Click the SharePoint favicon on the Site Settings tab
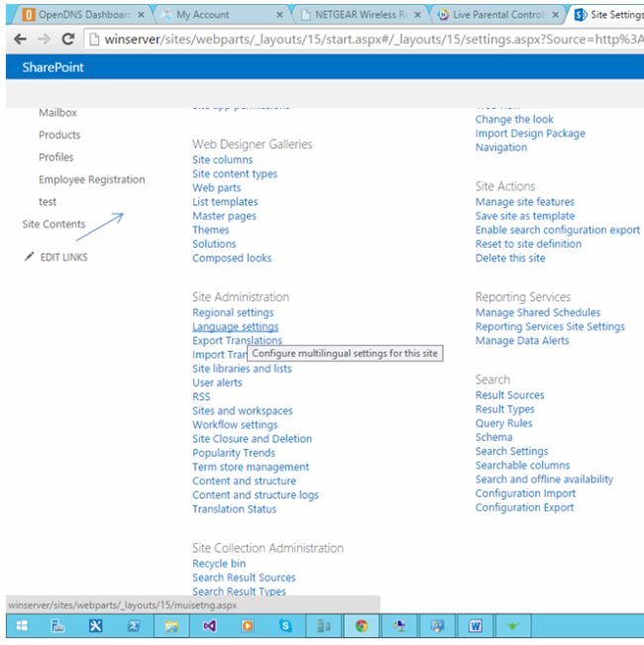This screenshot has width=644, height=645. click(x=581, y=15)
